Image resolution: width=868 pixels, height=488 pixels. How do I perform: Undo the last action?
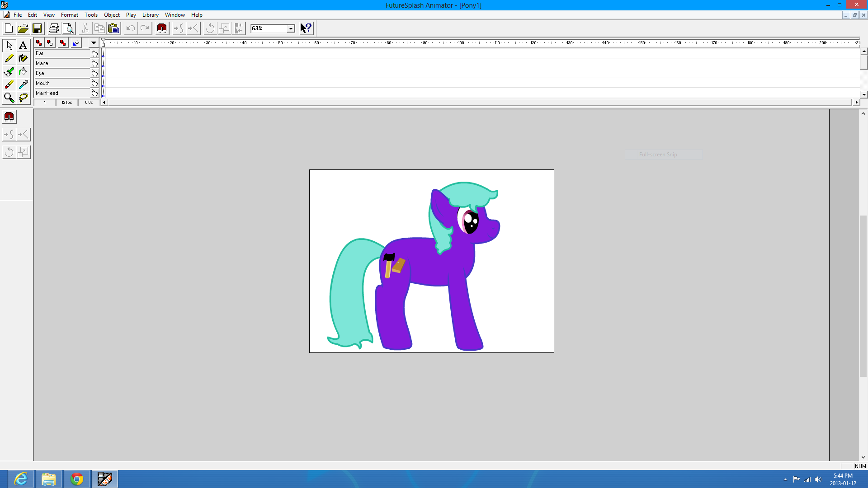(131, 28)
